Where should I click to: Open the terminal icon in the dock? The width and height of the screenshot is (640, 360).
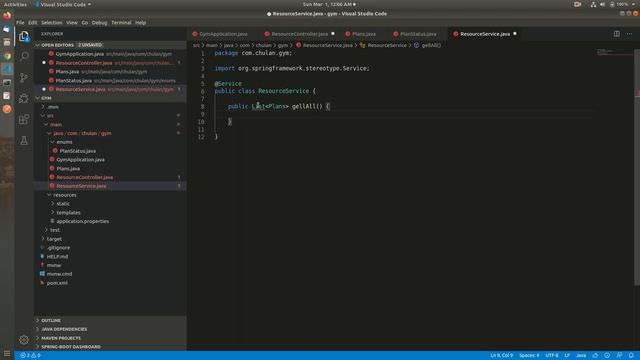click(7, 82)
